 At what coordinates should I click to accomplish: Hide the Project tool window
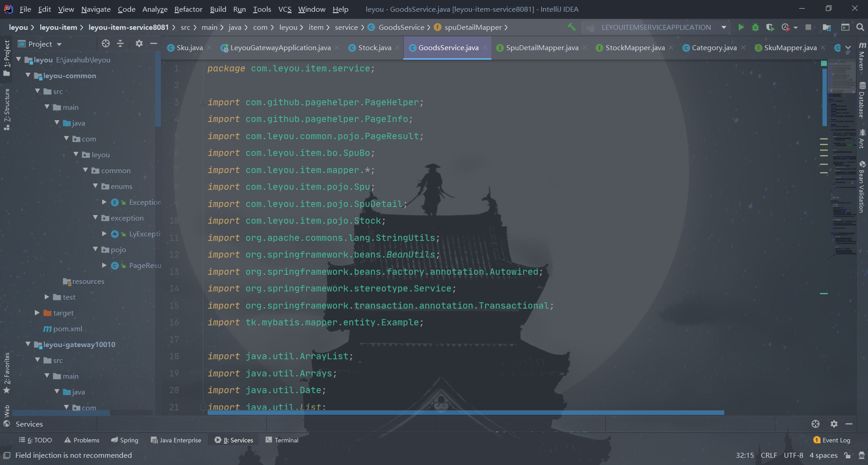(154, 43)
